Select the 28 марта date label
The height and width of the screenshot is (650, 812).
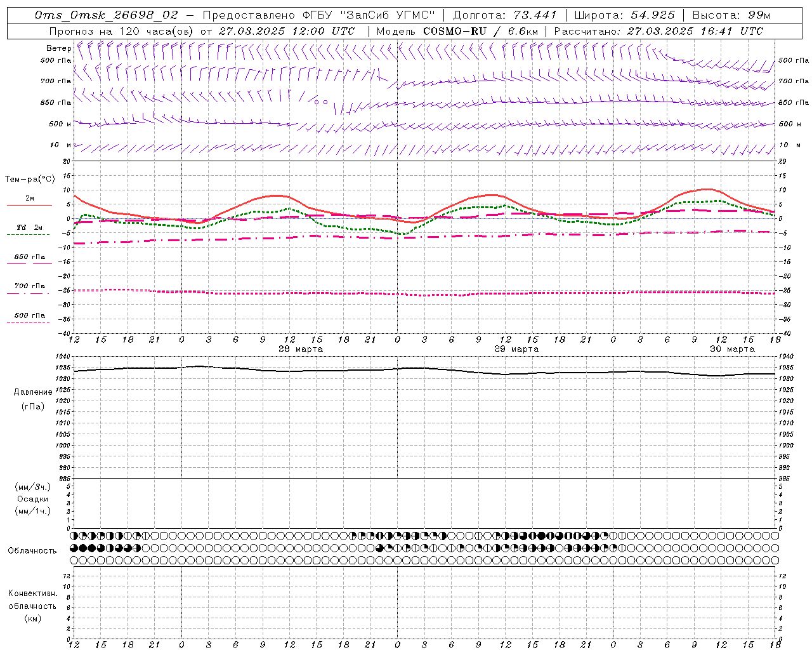click(301, 349)
